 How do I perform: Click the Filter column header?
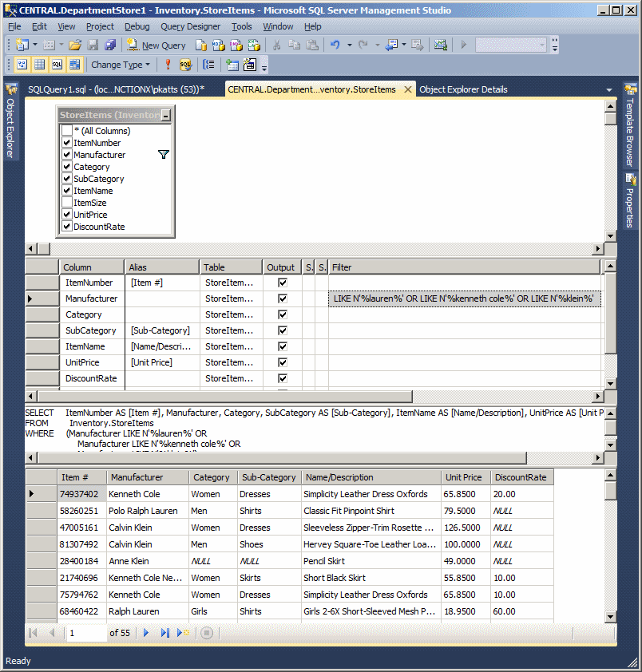click(464, 267)
